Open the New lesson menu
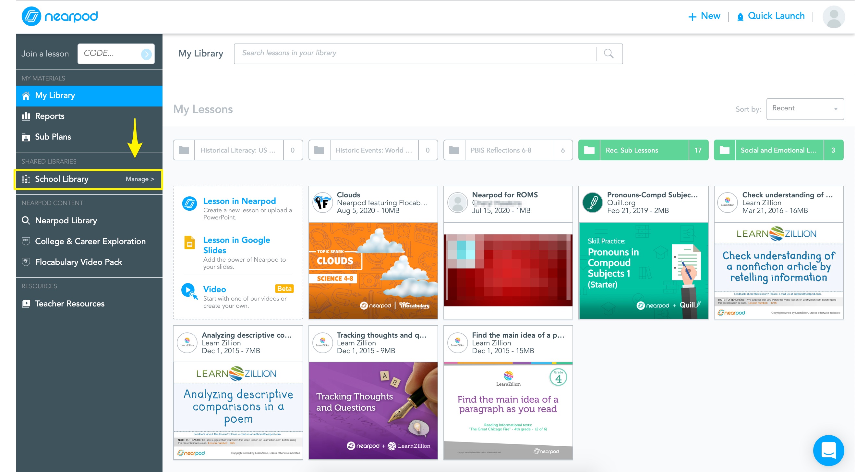The image size is (868, 472). pyautogui.click(x=704, y=16)
